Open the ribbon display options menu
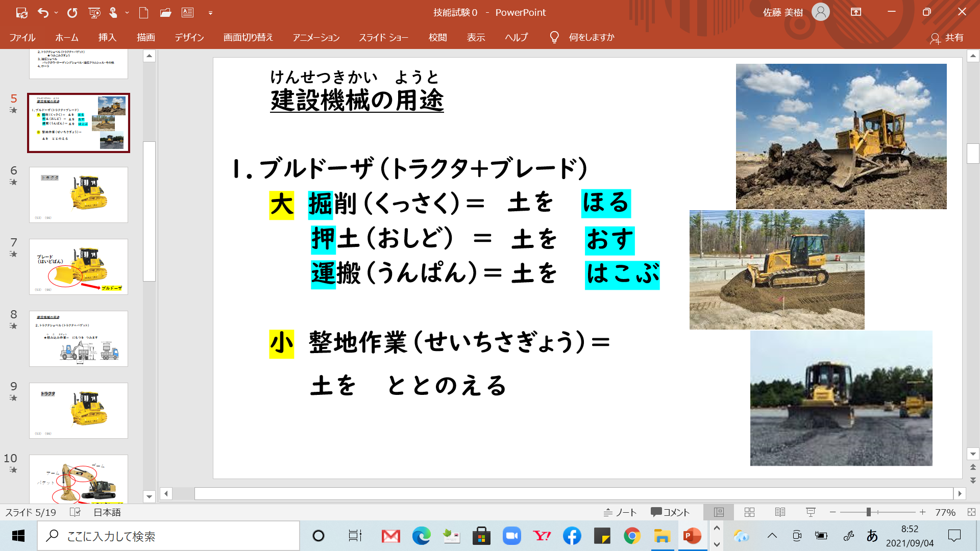The width and height of the screenshot is (980, 551). 856,12
